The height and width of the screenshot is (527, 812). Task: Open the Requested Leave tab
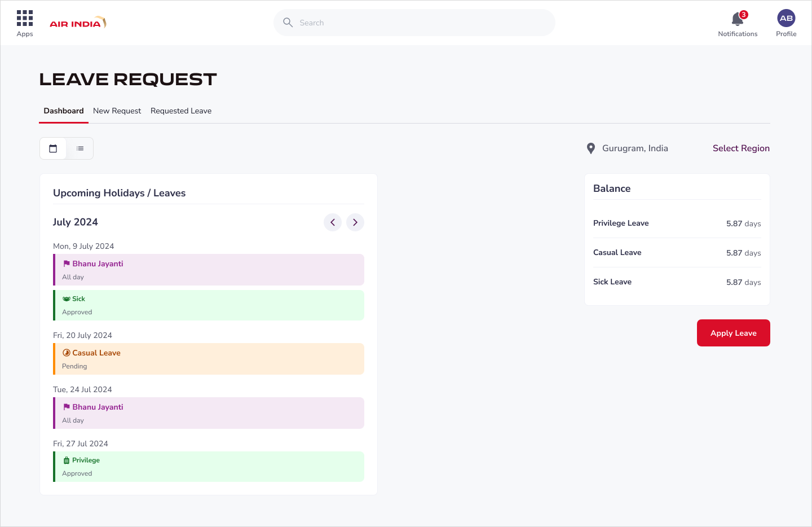click(x=181, y=111)
